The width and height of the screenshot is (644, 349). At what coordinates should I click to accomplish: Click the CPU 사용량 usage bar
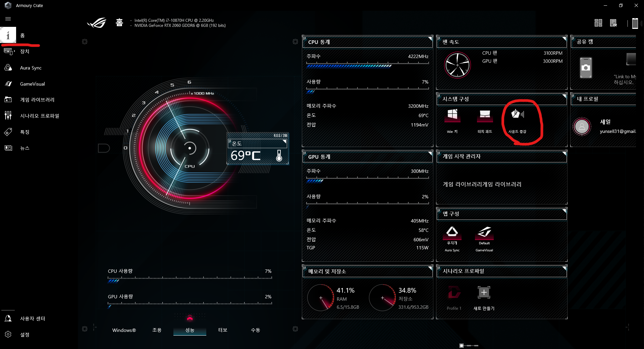(190, 280)
